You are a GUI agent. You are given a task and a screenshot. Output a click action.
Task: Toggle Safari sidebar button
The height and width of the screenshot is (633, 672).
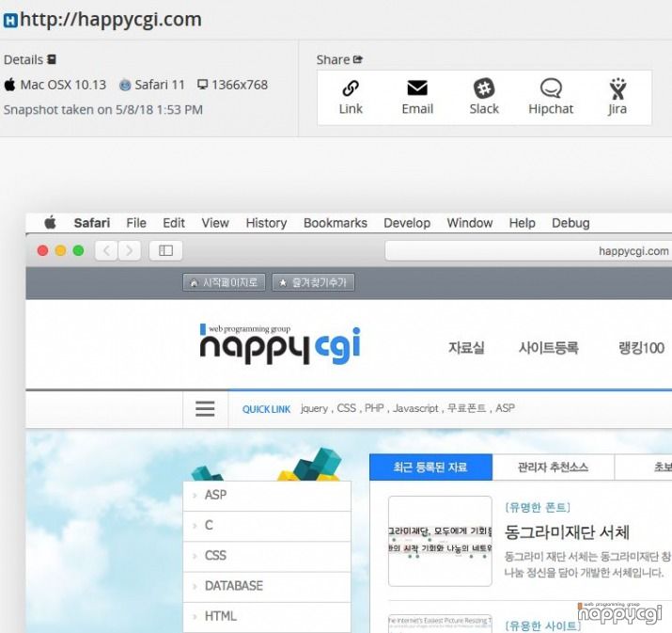(x=165, y=250)
